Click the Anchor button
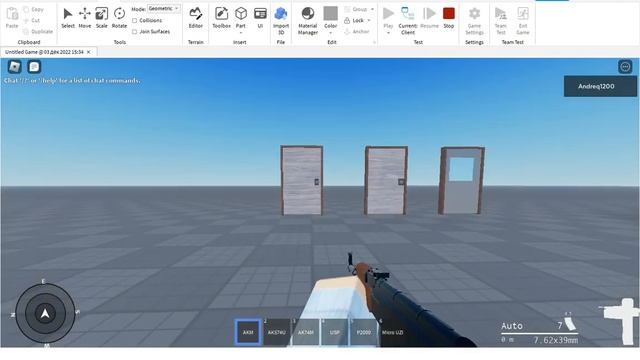 click(x=357, y=31)
